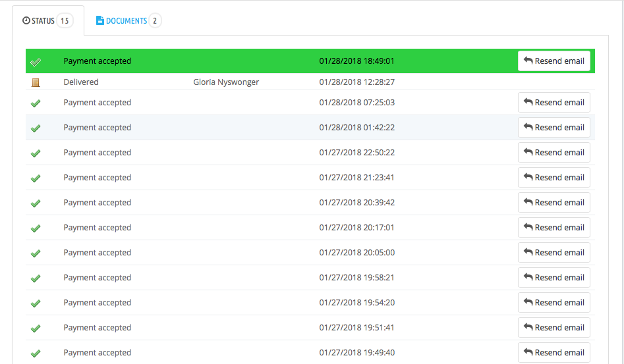
Task: Resend email for 01/27/2018 19:54:20 payment
Action: (x=554, y=303)
